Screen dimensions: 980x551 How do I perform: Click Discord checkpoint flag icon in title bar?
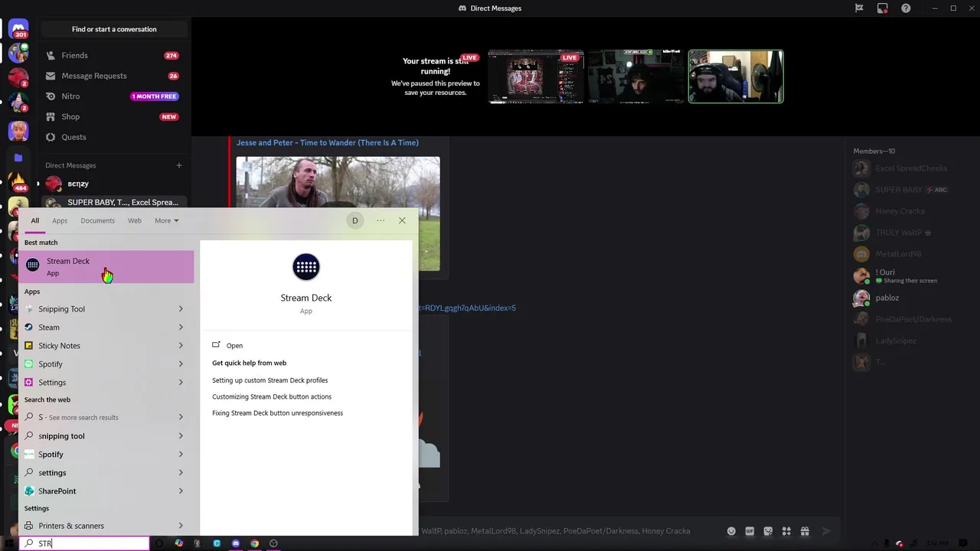[x=859, y=8]
